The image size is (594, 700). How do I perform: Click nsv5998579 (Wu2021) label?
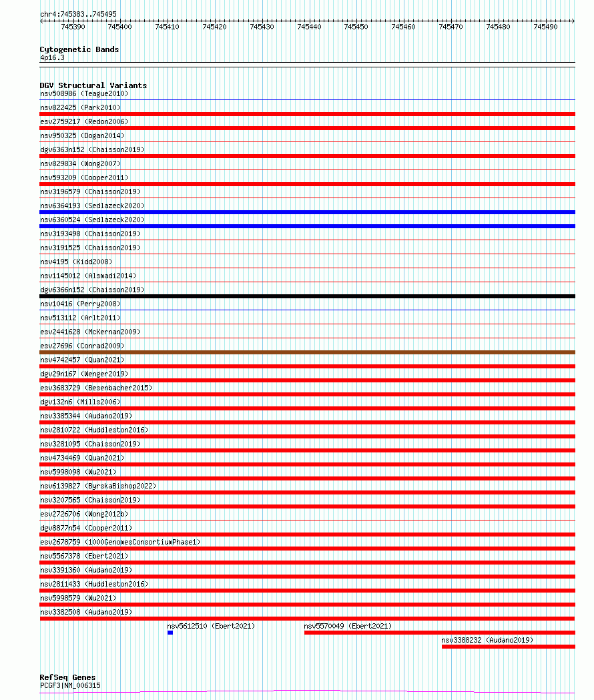click(78, 598)
